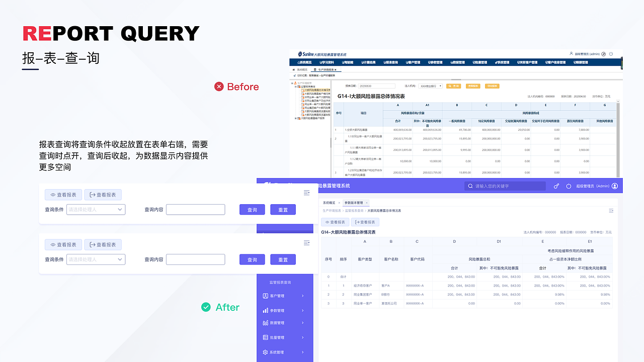Click the 参数管理 bar-chart icon in After sidebar
This screenshot has width=644, height=362.
266,310
